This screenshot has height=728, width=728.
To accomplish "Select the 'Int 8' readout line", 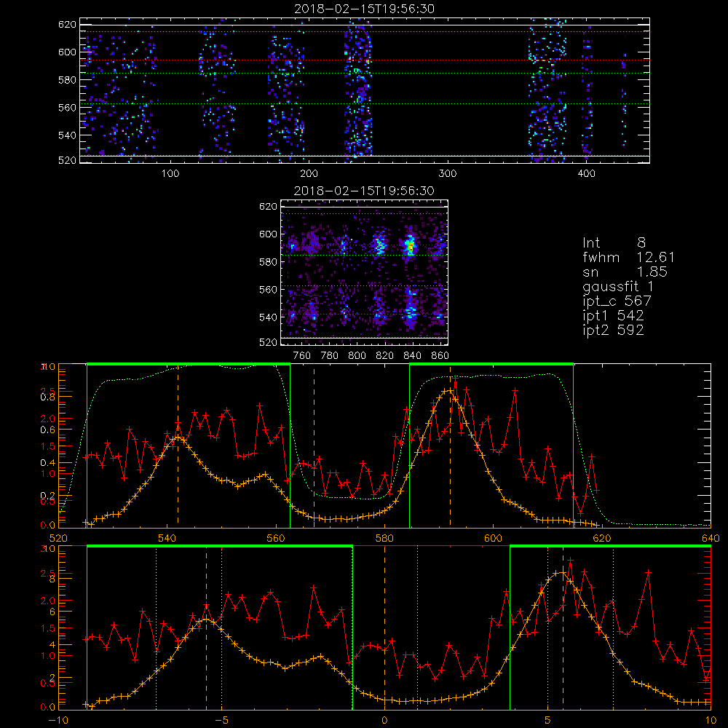I will pos(614,243).
